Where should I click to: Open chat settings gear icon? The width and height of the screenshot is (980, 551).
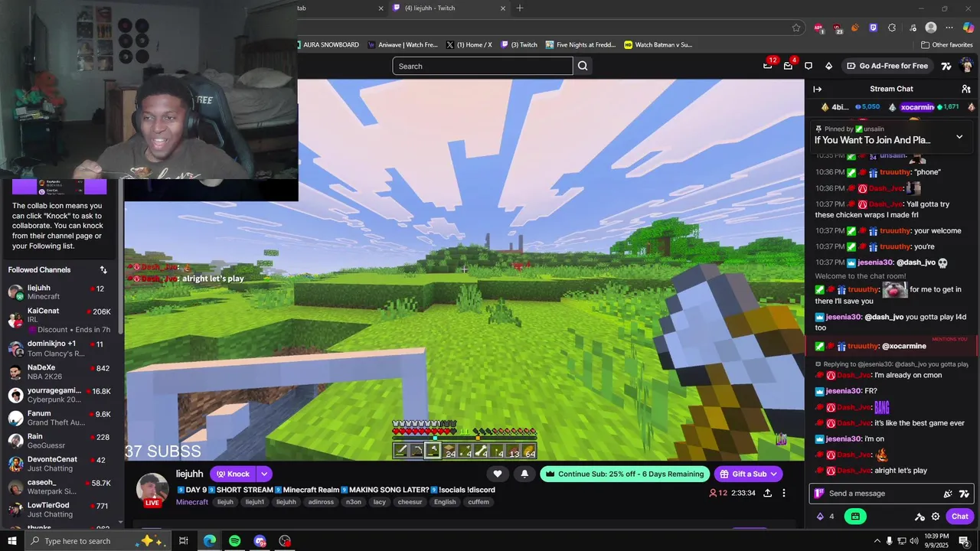click(x=936, y=517)
